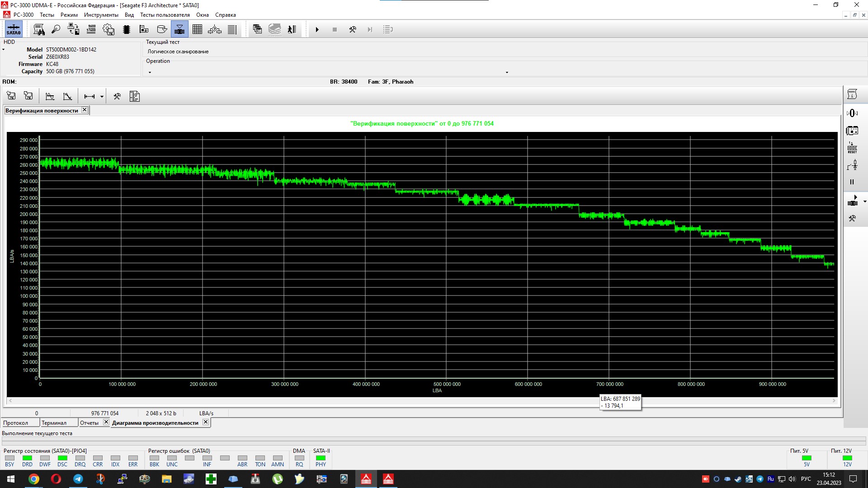Screen dimensions: 868x488
Task: Open the PC-3000 menu
Action: (24, 15)
